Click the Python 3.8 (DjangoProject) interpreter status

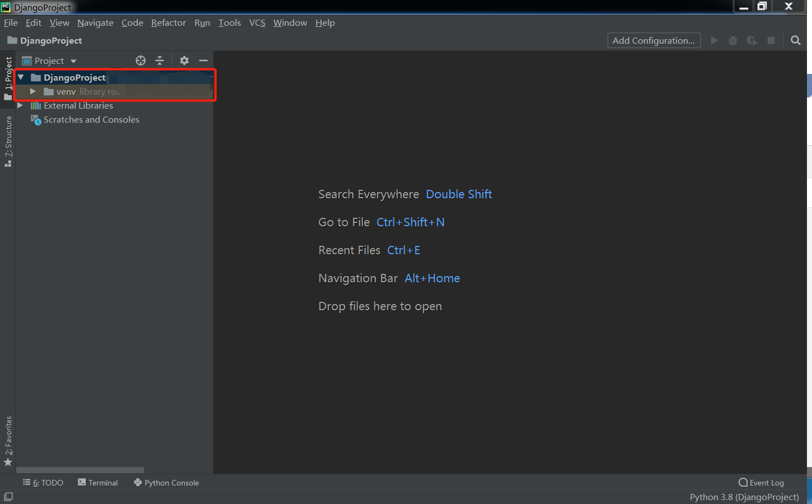pos(744,497)
